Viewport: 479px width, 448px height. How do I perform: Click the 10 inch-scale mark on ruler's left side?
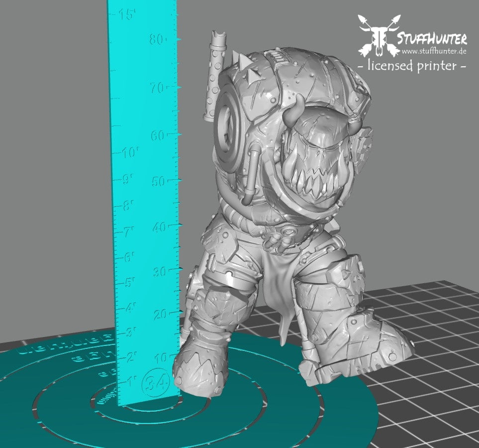130,153
